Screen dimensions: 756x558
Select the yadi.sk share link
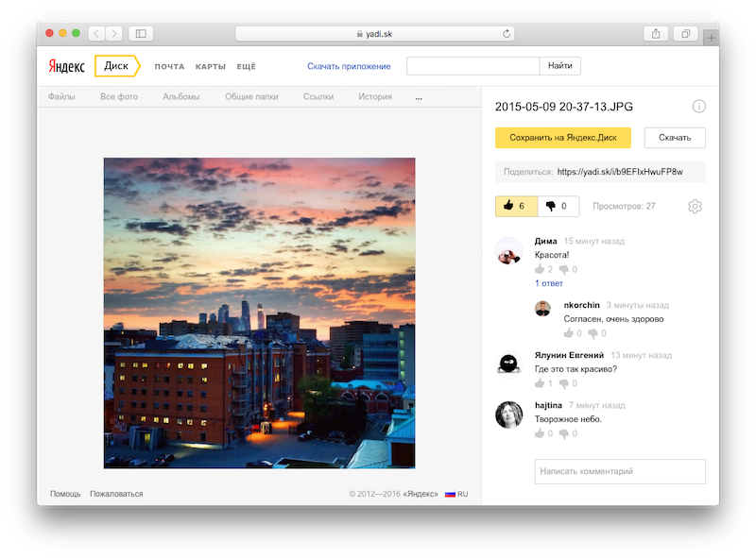coord(620,172)
